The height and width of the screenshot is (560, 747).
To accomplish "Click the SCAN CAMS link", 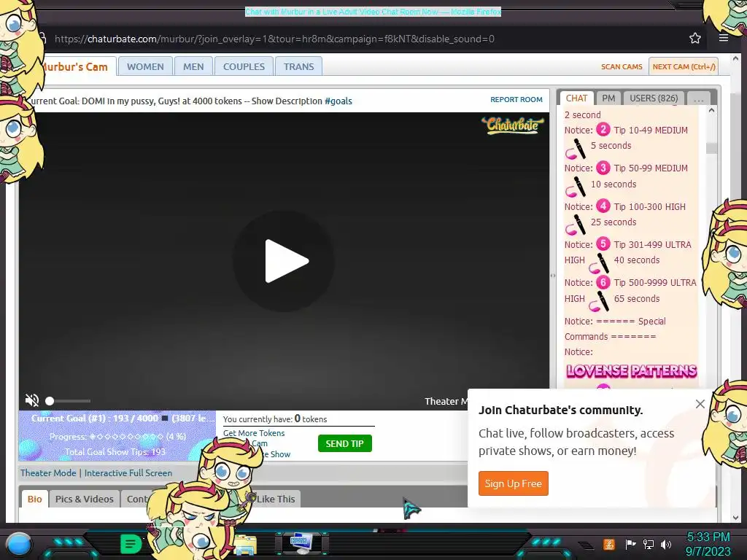I will pyautogui.click(x=622, y=66).
